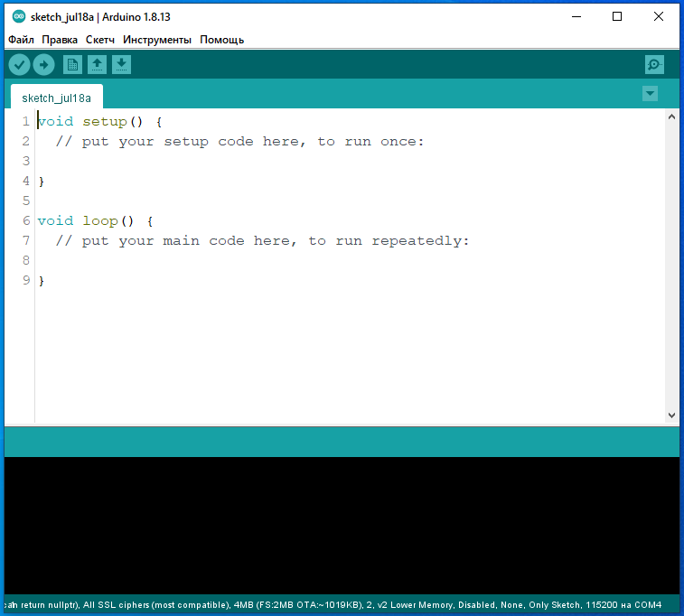The height and width of the screenshot is (616, 684).
Task: Create a new sketch with New icon
Action: (x=72, y=65)
